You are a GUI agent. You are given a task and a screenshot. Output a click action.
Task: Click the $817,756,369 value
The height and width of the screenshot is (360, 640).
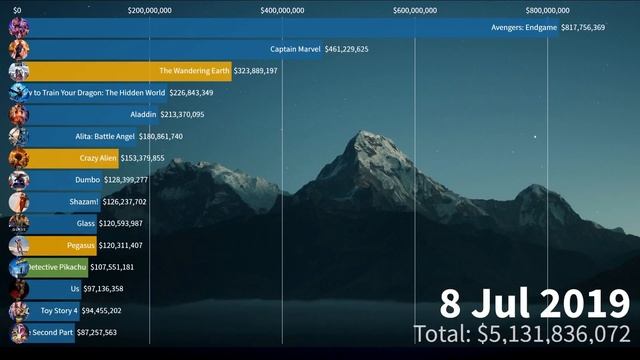[x=583, y=27]
